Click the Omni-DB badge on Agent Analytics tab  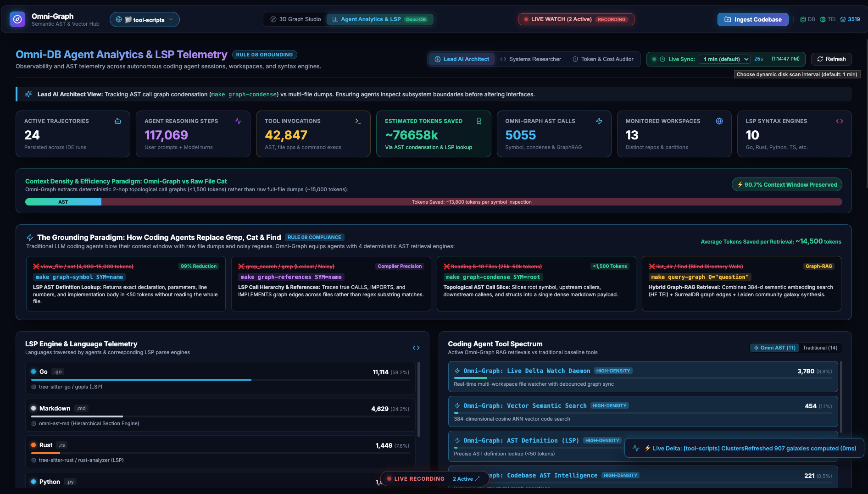tap(416, 20)
